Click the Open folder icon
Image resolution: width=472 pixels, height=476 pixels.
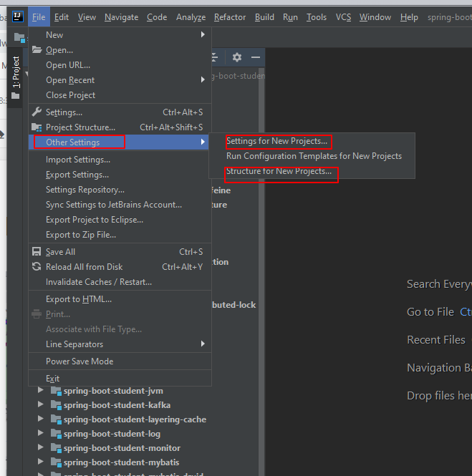[37, 50]
